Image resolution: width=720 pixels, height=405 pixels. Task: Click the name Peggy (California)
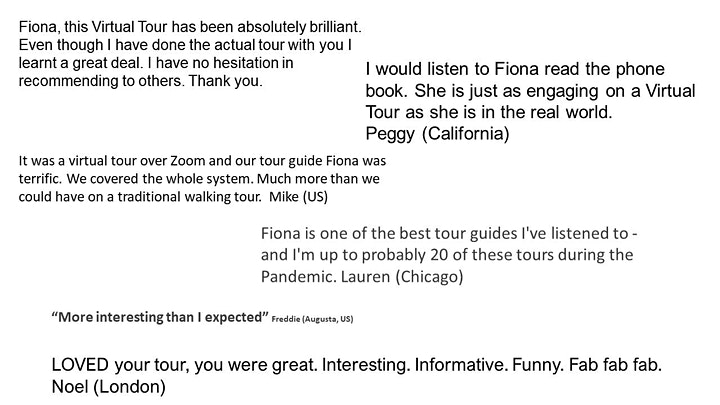coord(437,134)
